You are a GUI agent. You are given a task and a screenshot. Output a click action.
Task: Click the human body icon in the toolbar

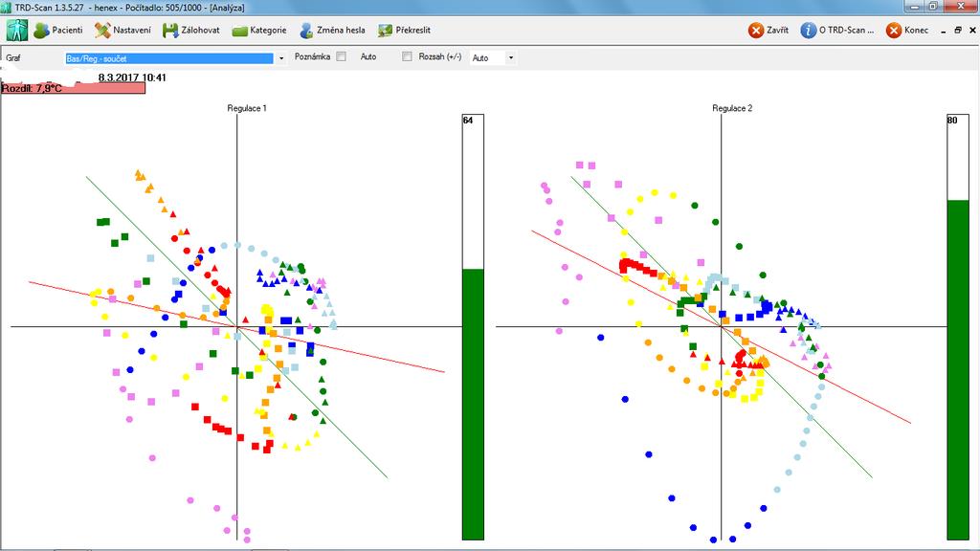[17, 30]
